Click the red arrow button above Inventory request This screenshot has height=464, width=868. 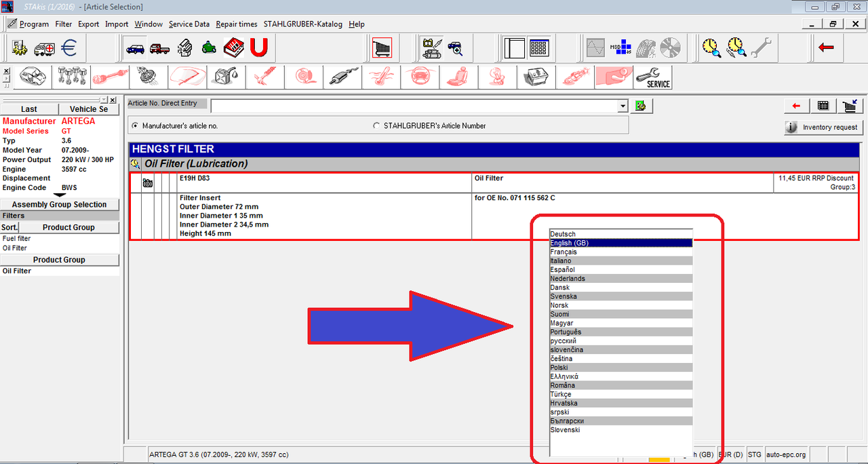click(x=797, y=106)
